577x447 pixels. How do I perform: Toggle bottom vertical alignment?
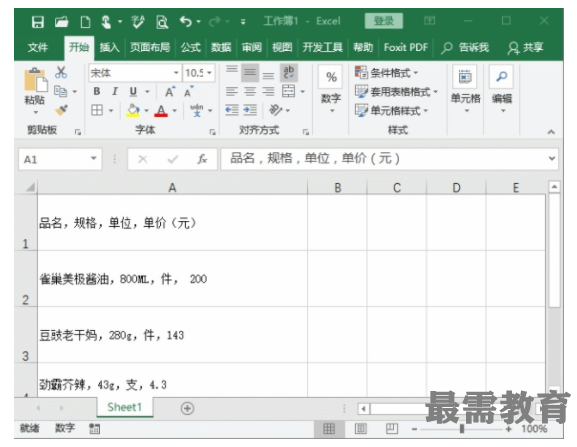coord(268,74)
